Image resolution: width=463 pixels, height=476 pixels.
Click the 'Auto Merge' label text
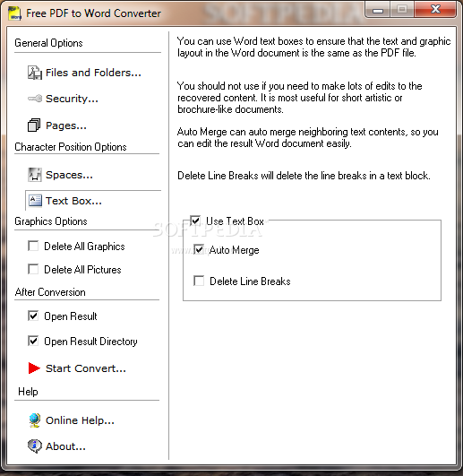(234, 250)
